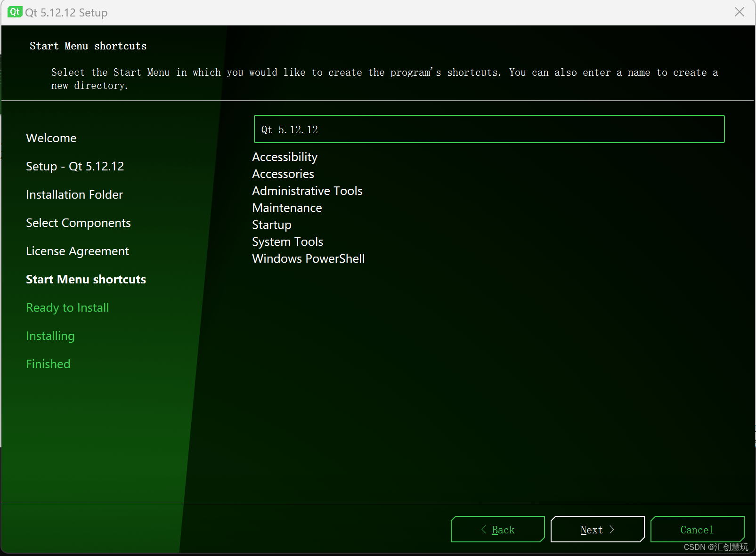Go to the previous page with Back
Screen dimensions: 756x556
(498, 529)
